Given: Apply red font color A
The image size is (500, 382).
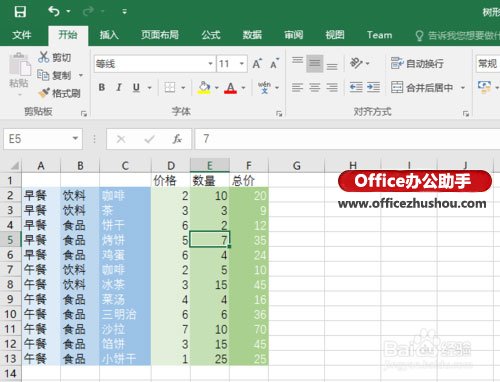Looking at the screenshot, I should coord(230,87).
